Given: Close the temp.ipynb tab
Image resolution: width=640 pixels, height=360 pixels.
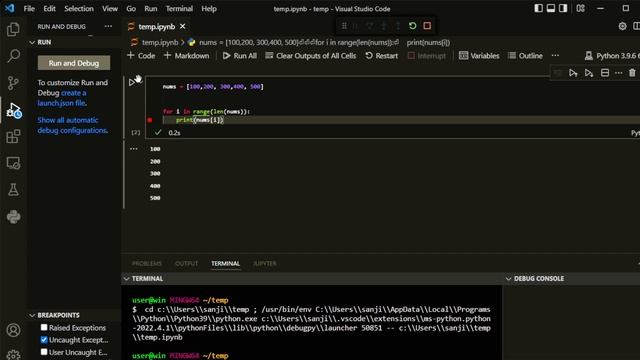Looking at the screenshot, I should click(x=182, y=27).
